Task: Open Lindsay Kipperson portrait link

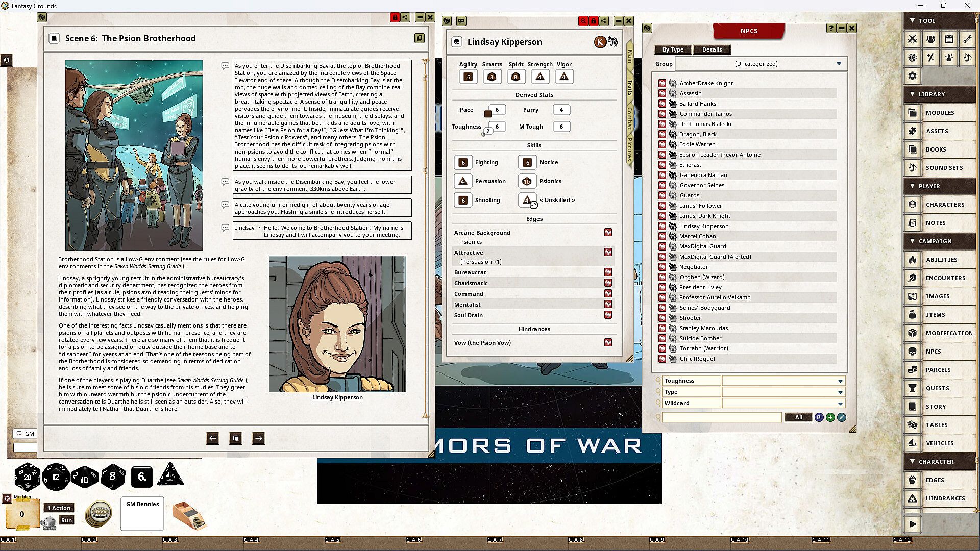Action: (337, 397)
